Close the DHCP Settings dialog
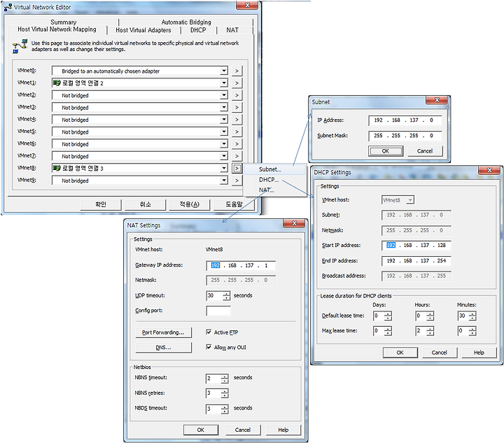 tap(489, 170)
